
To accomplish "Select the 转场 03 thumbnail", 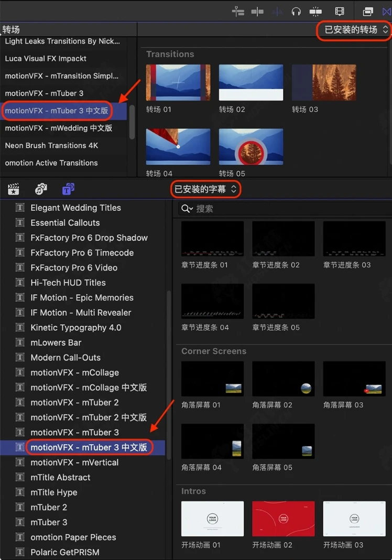I will point(324,82).
